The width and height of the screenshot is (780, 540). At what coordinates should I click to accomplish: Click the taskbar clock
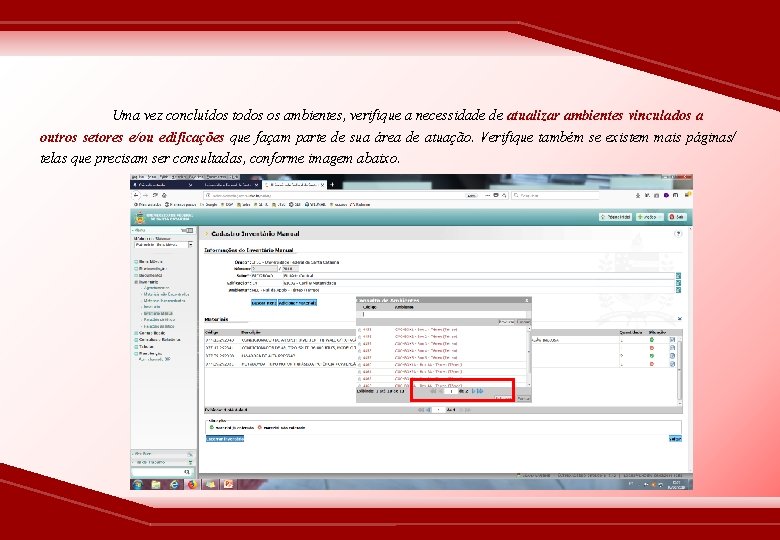[x=677, y=484]
